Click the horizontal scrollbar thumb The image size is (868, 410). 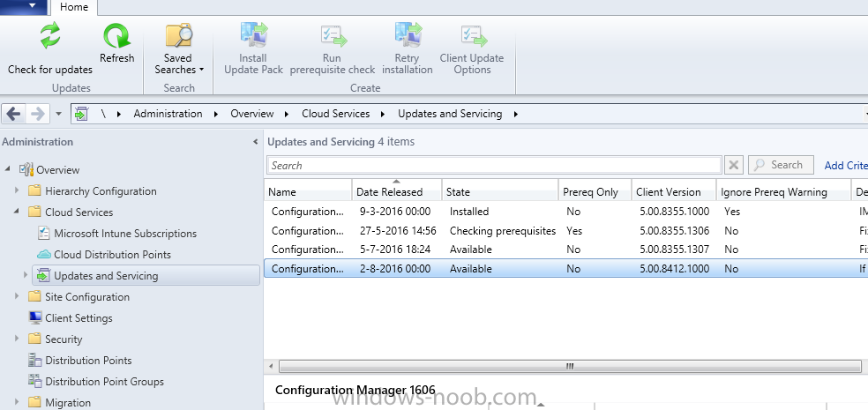click(570, 366)
